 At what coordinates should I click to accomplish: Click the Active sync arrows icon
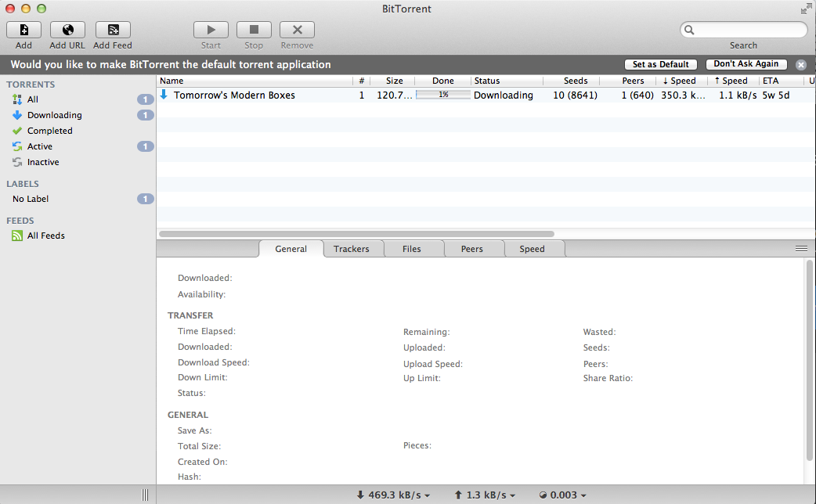coord(17,146)
